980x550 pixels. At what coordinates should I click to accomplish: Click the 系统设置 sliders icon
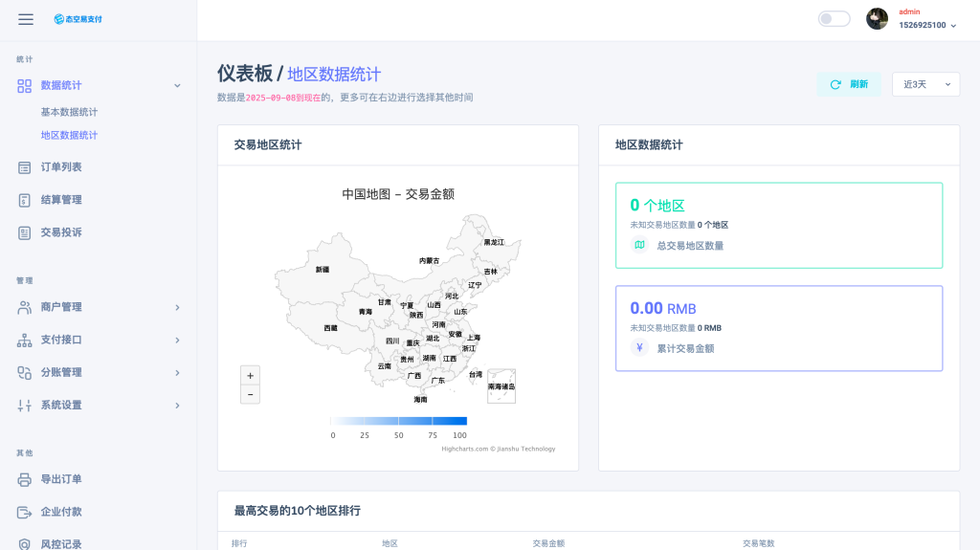pos(24,406)
